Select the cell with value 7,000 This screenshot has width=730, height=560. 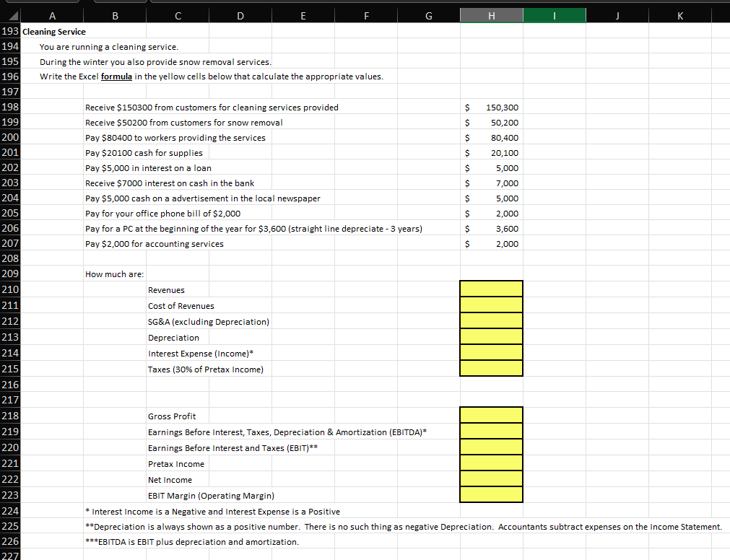(491, 183)
